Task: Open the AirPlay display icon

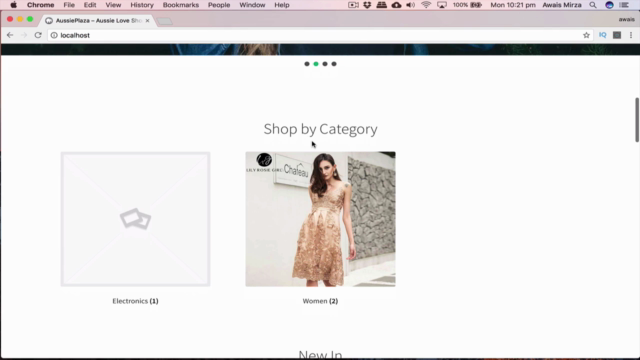Action: pos(442,5)
